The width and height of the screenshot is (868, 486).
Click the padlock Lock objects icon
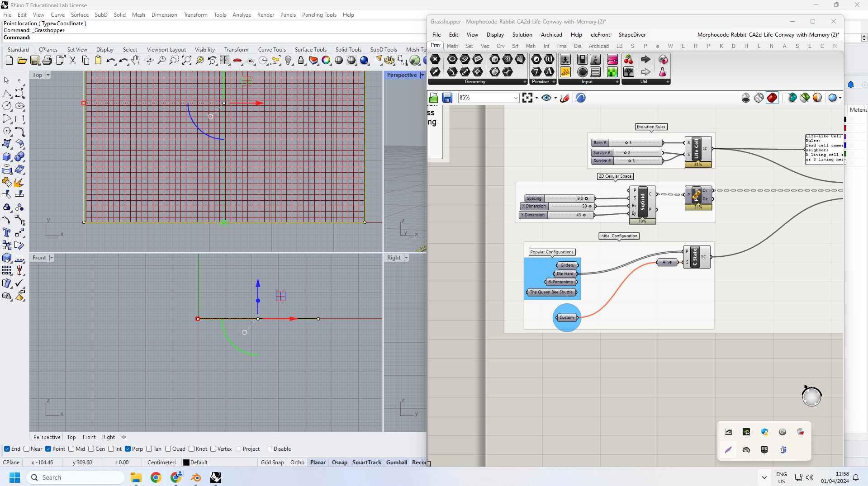pyautogui.click(x=301, y=60)
